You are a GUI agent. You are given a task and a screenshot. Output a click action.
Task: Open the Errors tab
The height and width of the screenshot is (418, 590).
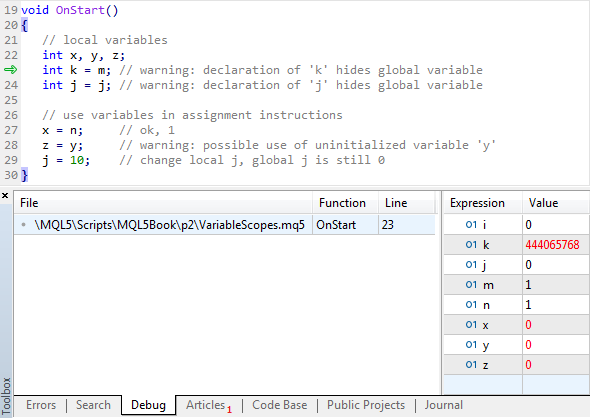coord(41,405)
